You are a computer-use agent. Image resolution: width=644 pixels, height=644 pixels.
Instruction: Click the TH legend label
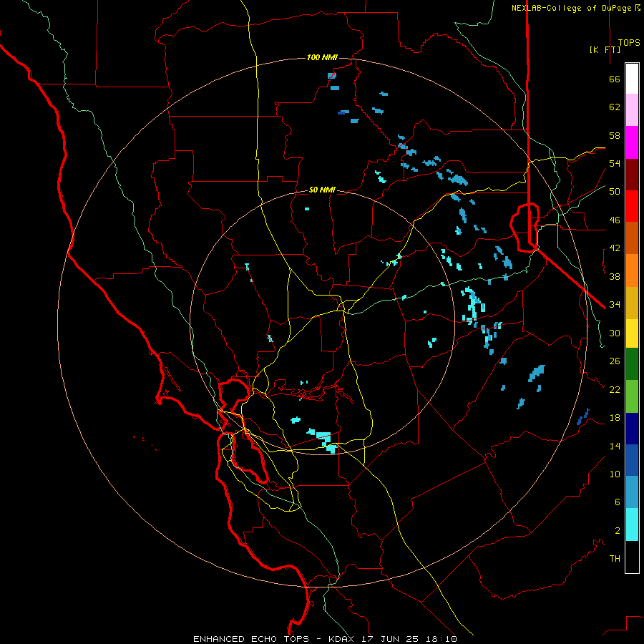615,559
